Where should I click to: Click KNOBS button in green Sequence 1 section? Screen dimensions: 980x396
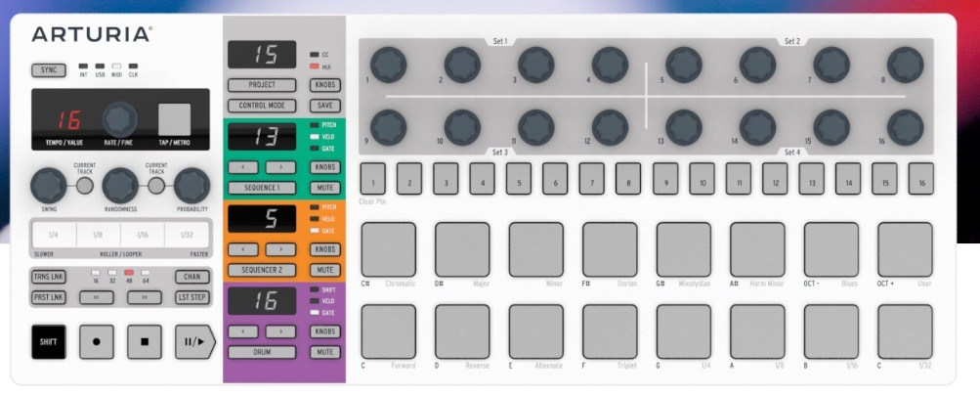(x=325, y=167)
